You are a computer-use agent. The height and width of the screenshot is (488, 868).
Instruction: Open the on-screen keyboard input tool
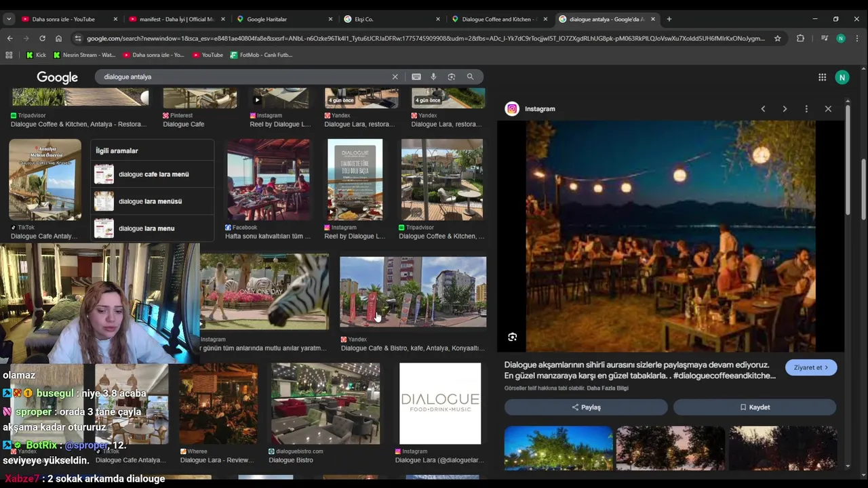(416, 77)
